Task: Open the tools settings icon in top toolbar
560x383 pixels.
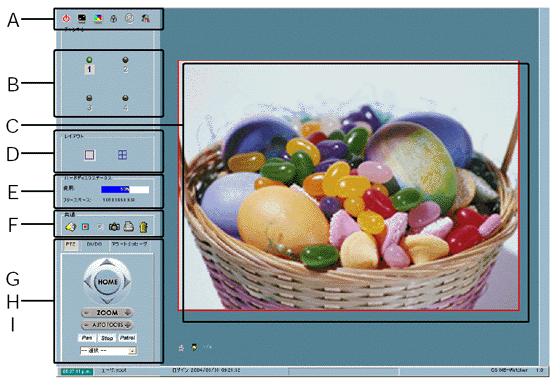Action: click(145, 18)
